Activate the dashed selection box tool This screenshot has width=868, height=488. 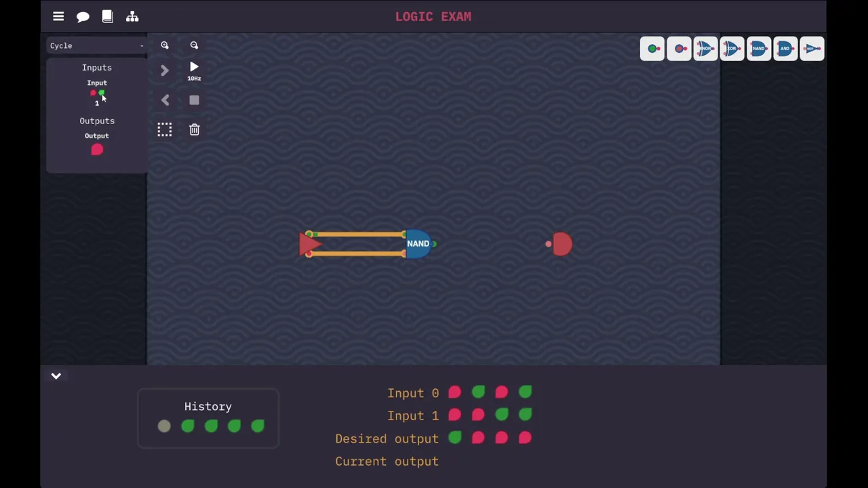[x=165, y=129]
